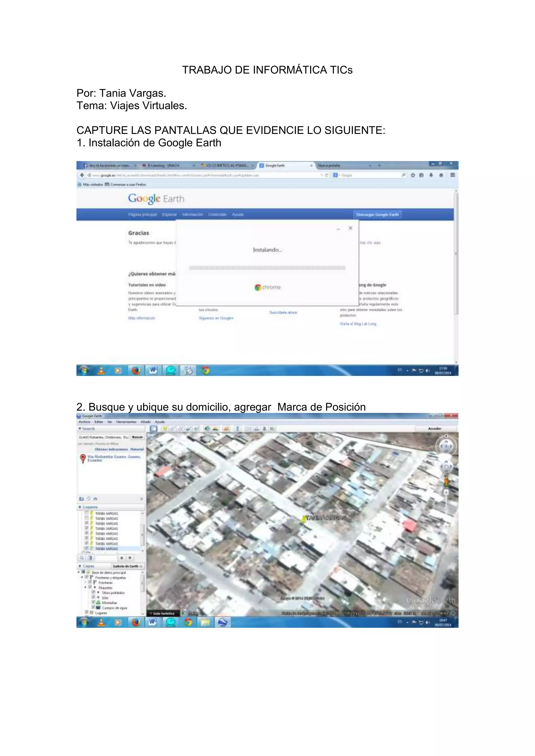Viewport: 535px width, 756px height.
Task: Expand the Fronteras tree node
Action: pos(85,582)
